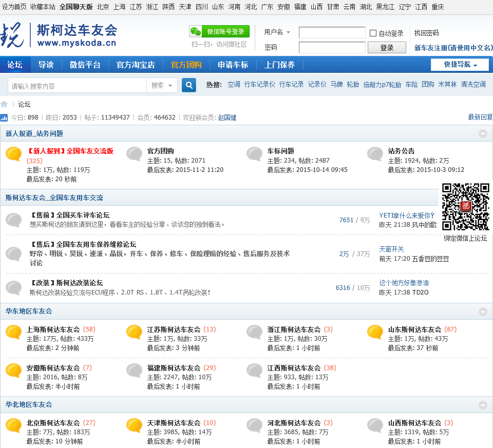This screenshot has width=493, height=448.
Task: Open the 官方团购 navigation tab
Action: [186, 65]
